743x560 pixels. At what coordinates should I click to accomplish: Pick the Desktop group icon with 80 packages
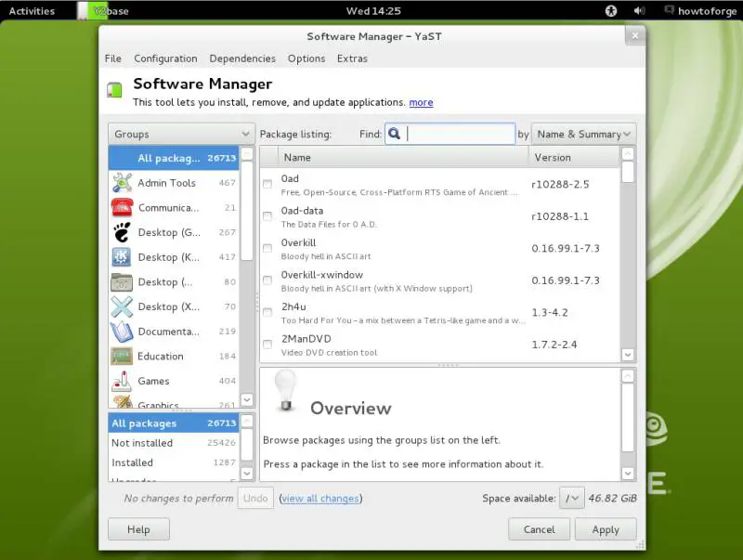click(122, 282)
